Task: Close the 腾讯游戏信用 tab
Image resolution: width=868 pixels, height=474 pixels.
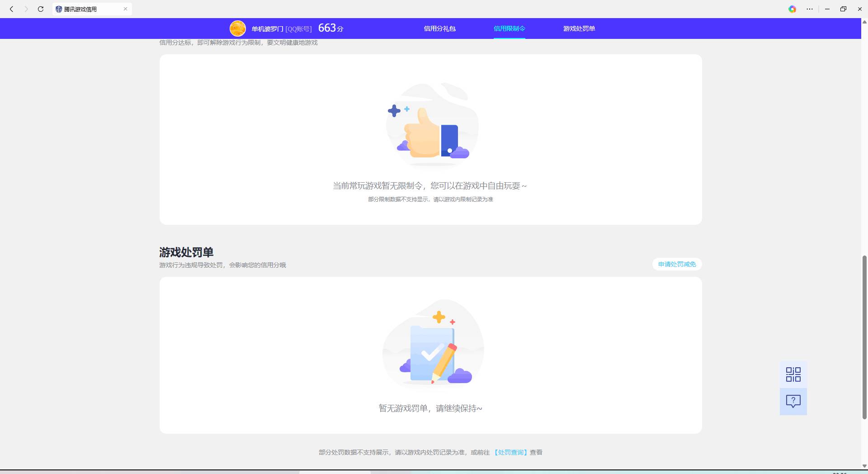Action: point(125,9)
